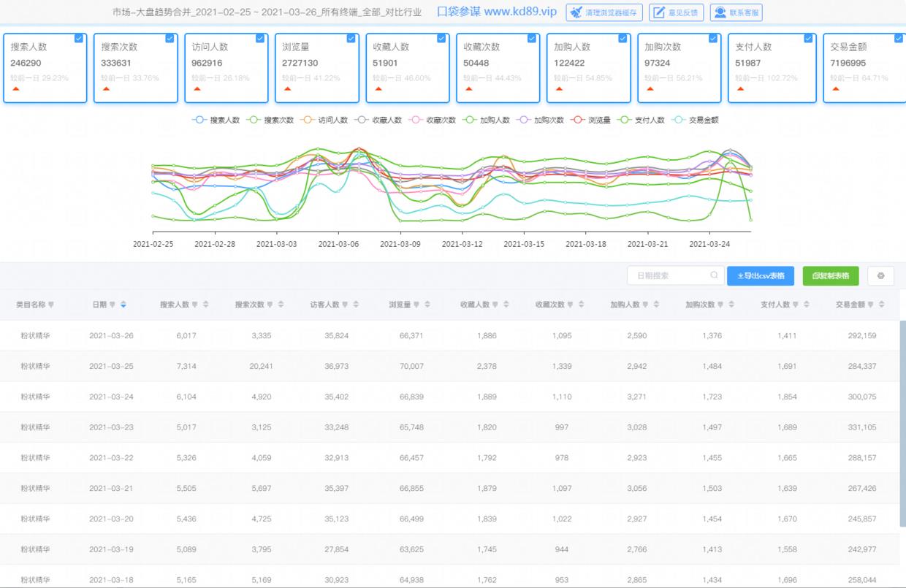
Task: Click 浏览量 value 70,007
Action: 411,367
